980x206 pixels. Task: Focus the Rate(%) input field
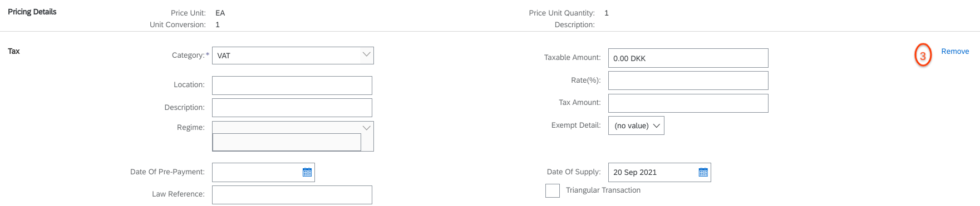pos(688,81)
